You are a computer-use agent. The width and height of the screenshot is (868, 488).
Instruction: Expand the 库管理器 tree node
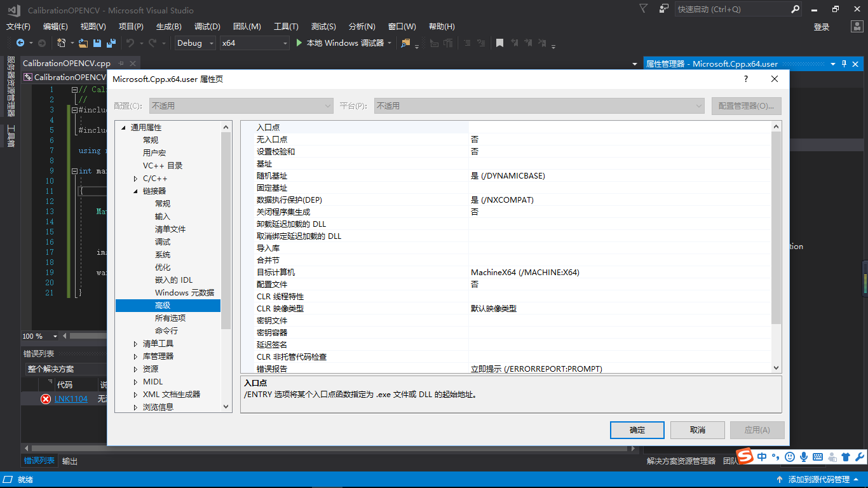(135, 356)
